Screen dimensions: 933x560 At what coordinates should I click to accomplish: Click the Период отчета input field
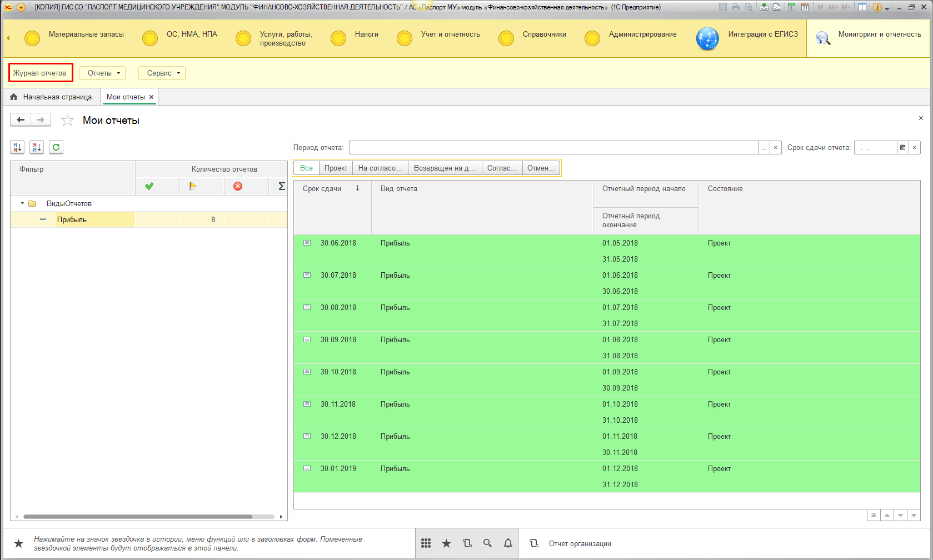(553, 148)
